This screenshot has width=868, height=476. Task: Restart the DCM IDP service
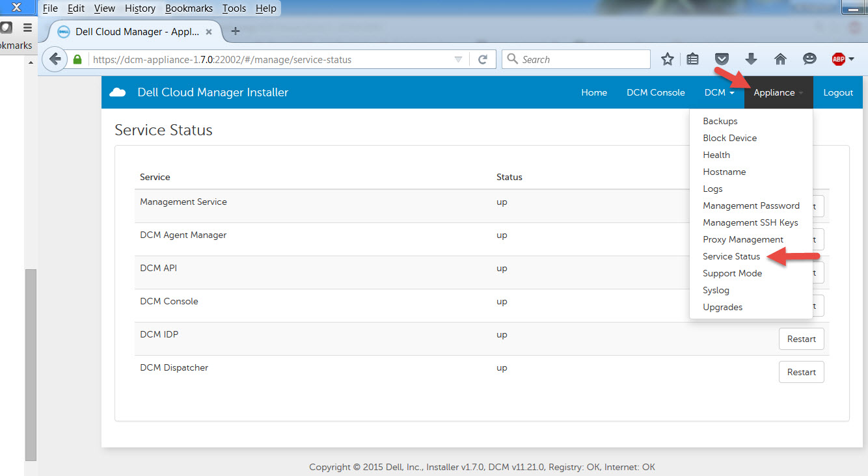pos(802,339)
